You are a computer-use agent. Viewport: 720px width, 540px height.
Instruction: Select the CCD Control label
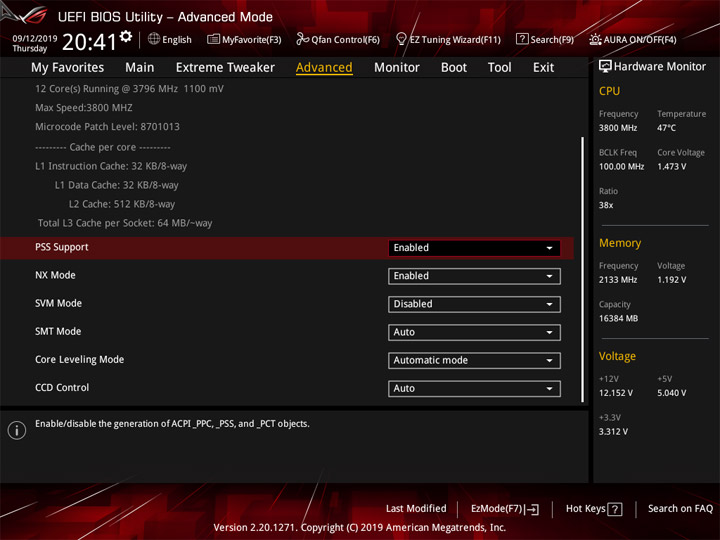coord(62,388)
